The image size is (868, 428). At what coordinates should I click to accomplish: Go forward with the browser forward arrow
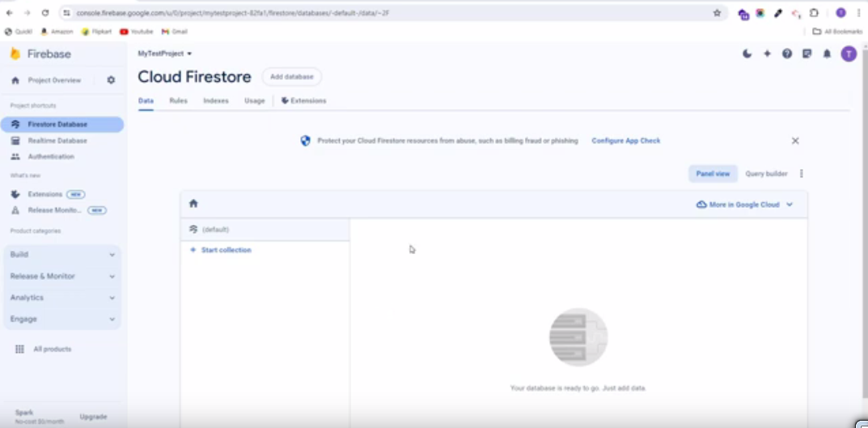click(28, 13)
